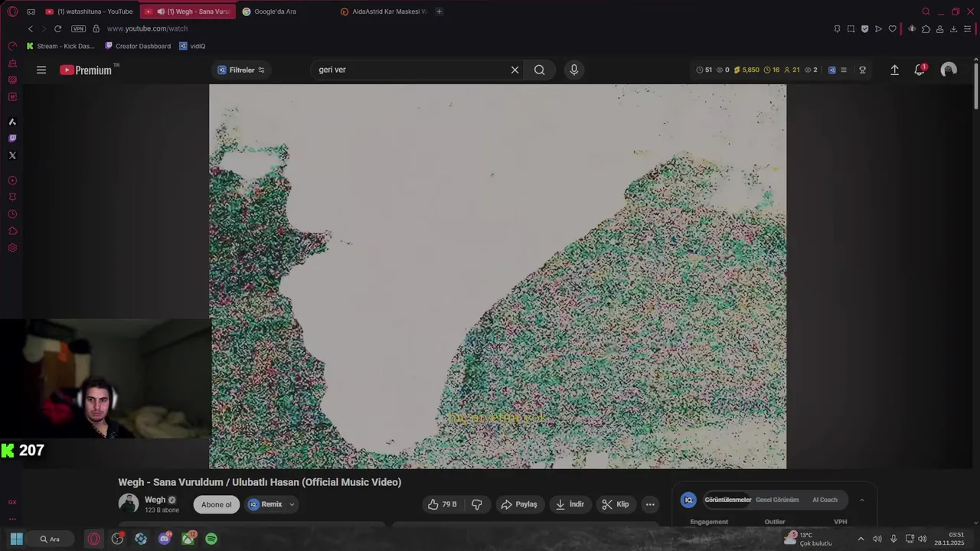The image size is (980, 551).
Task: Toggle the Opera VPN badge
Action: point(78,28)
